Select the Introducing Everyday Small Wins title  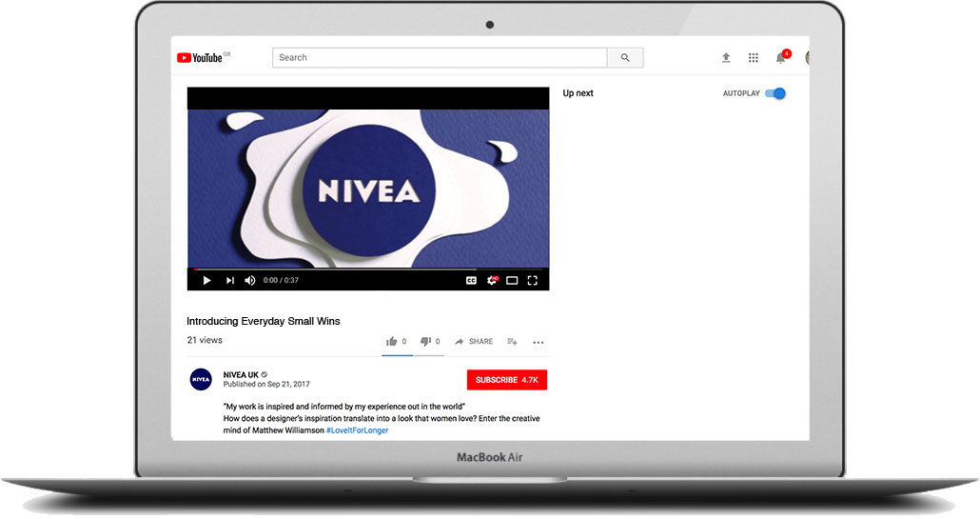pyautogui.click(x=264, y=321)
